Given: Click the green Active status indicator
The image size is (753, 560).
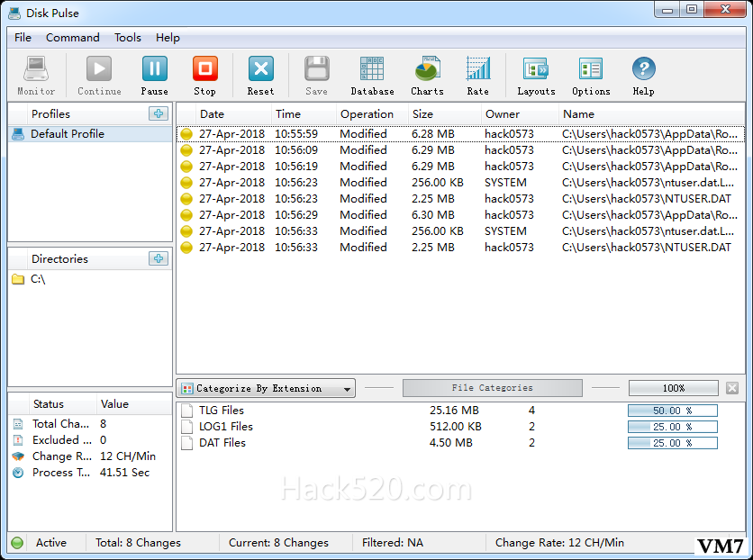Looking at the screenshot, I should point(17,543).
